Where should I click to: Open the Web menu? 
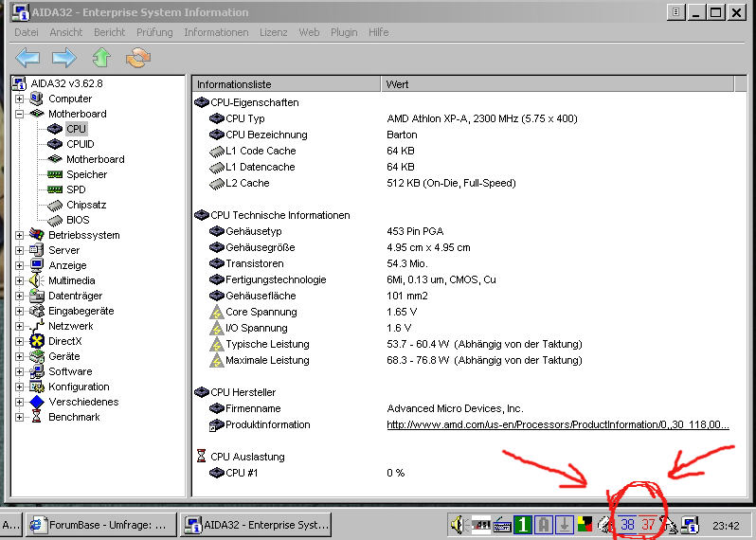[x=309, y=32]
